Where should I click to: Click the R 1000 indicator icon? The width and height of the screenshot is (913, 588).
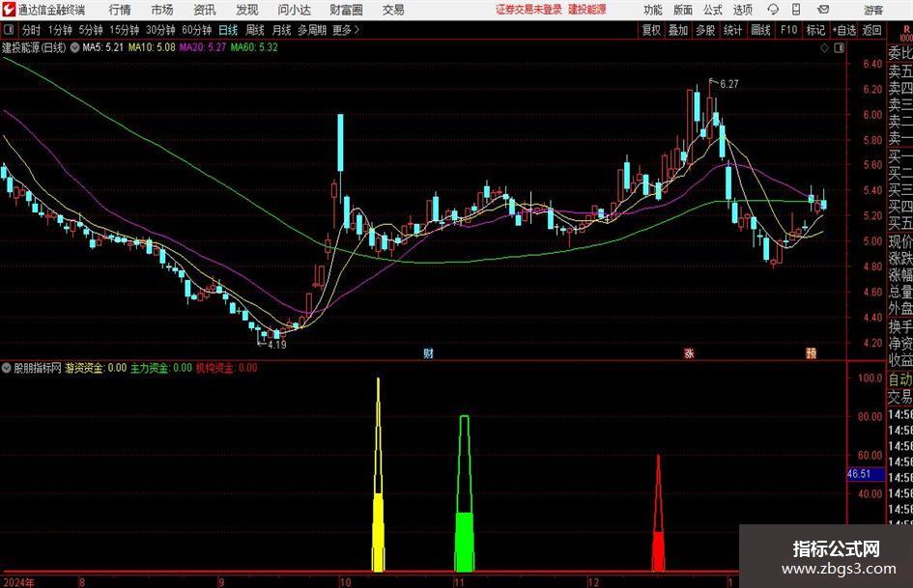click(x=906, y=33)
